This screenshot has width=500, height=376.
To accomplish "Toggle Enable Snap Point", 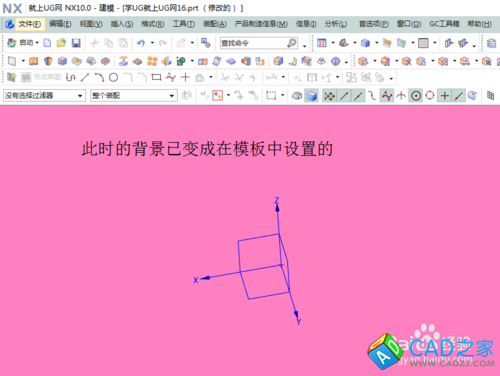I will coord(329,96).
